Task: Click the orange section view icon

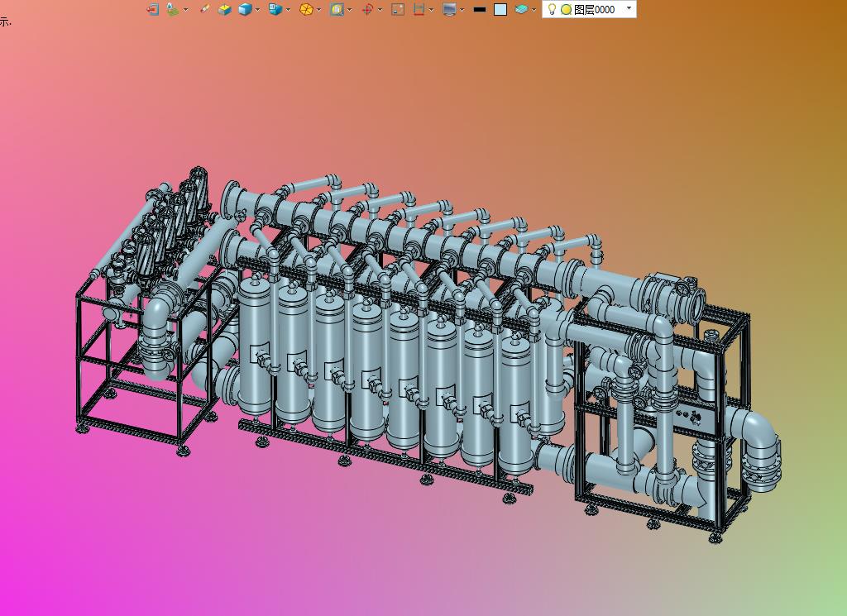Action: pyautogui.click(x=306, y=9)
